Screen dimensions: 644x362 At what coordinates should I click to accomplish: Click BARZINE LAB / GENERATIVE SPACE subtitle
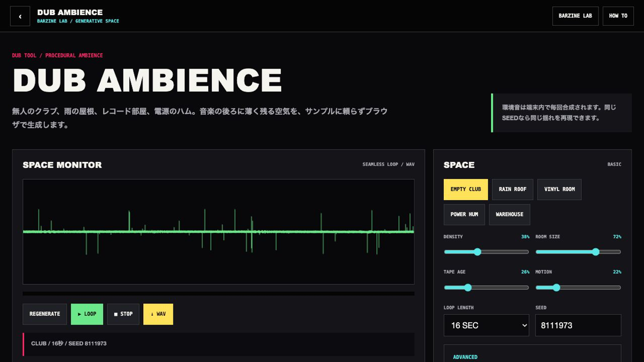[x=78, y=21]
